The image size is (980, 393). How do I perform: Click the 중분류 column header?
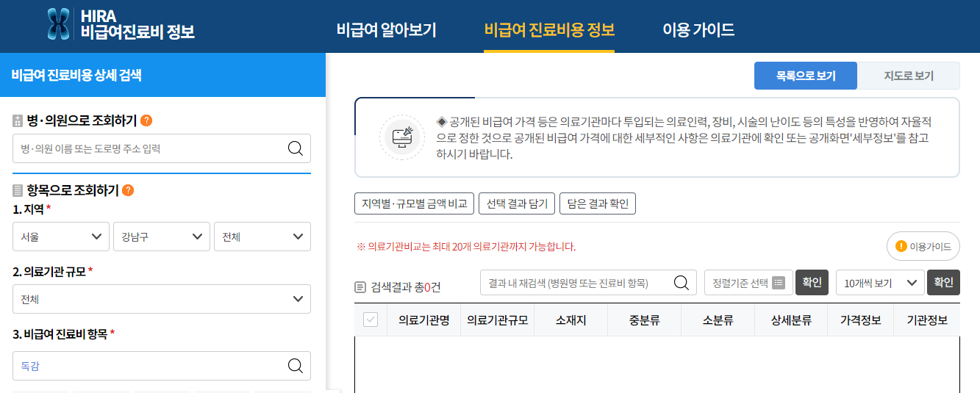pos(644,320)
